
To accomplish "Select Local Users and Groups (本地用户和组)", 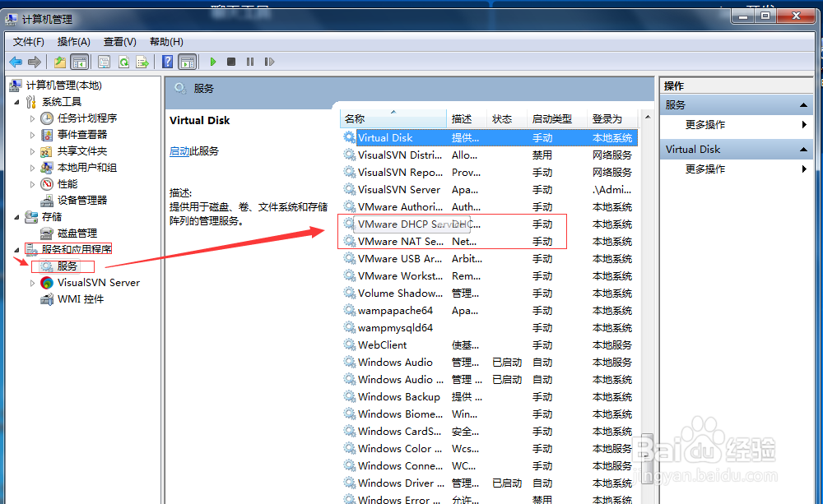I will point(87,167).
